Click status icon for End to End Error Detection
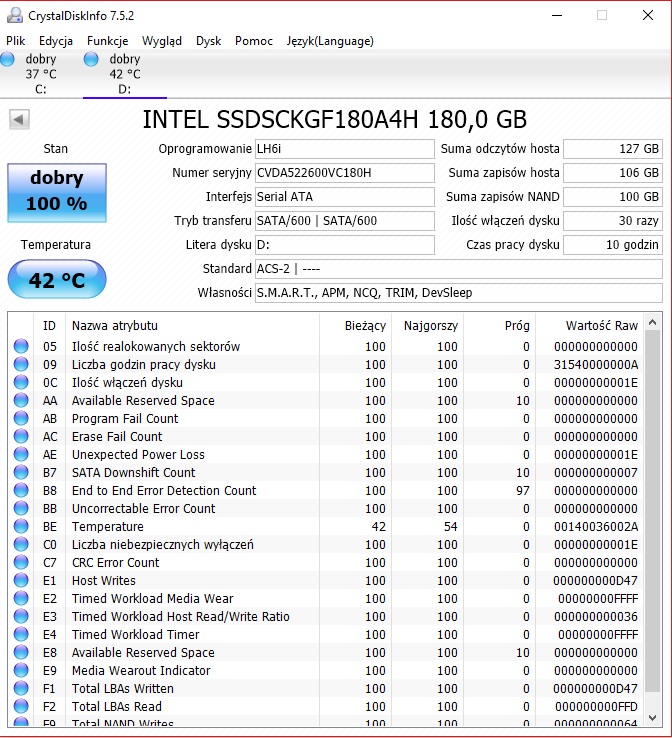 tap(21, 490)
